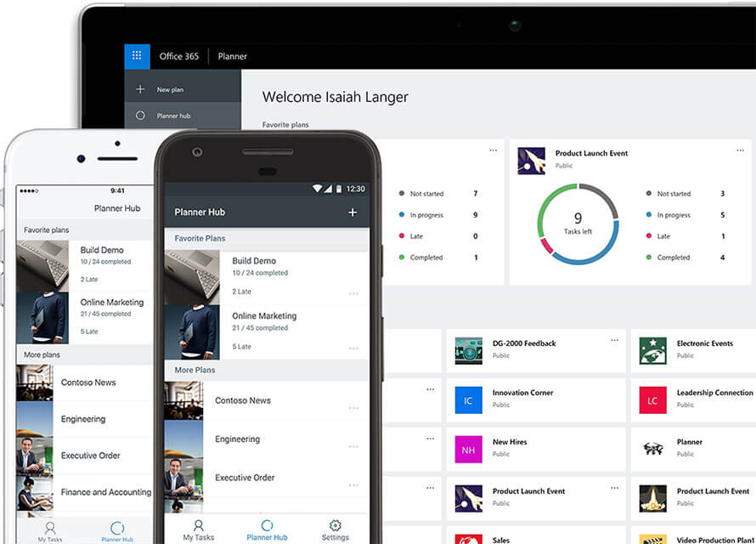Click the New Hires NH plan icon
Image resolution: width=756 pixels, height=544 pixels.
(468, 449)
